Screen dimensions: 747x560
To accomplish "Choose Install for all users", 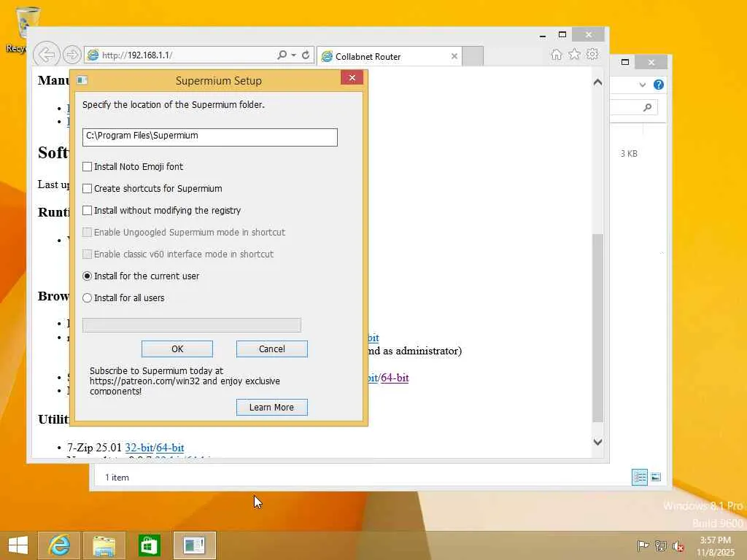I will [88, 298].
